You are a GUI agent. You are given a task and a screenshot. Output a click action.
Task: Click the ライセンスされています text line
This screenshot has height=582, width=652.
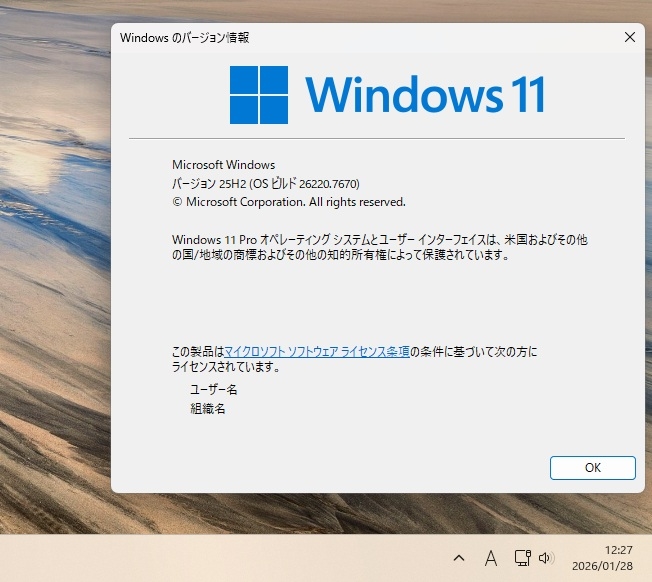226,367
